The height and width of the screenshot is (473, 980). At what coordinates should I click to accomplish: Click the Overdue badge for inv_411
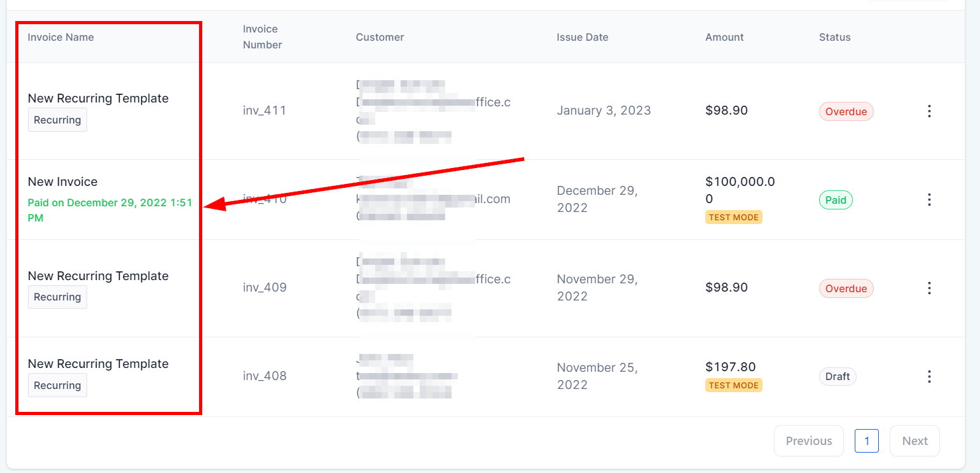[846, 111]
